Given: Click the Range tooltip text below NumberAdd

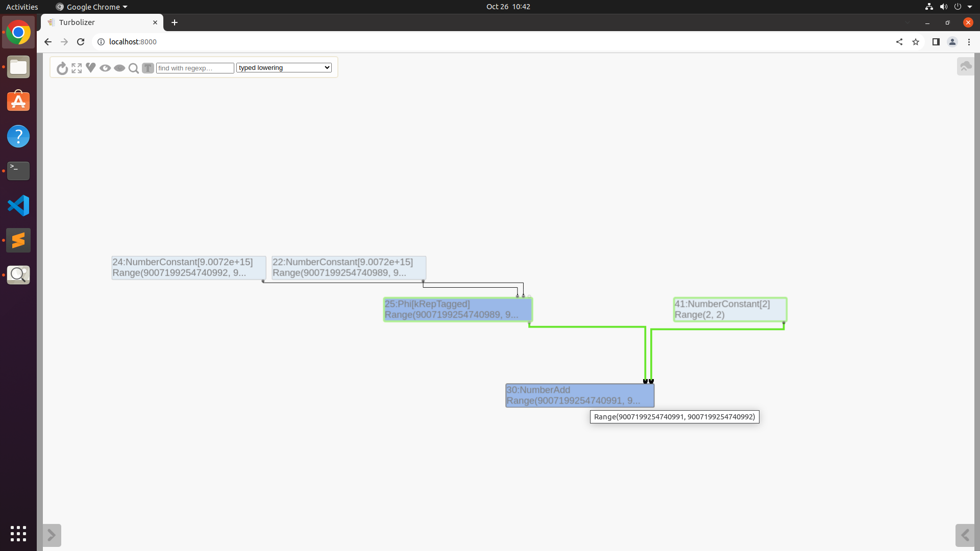Looking at the screenshot, I should click(674, 417).
